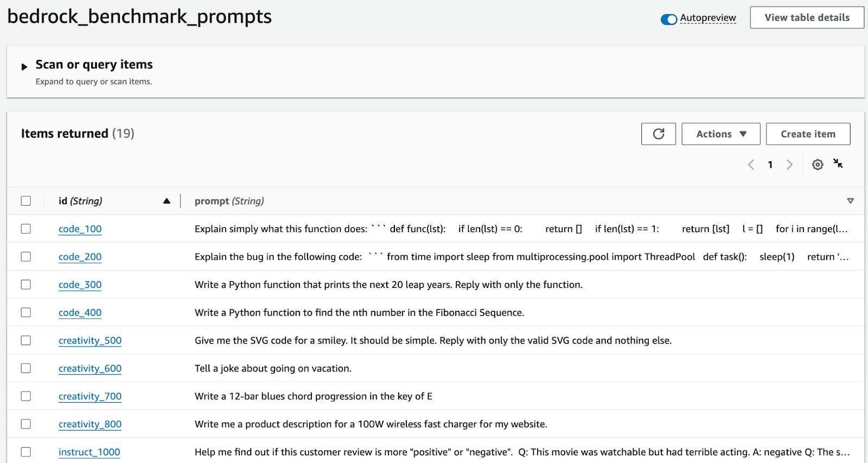
Task: Click the refresh items icon button
Action: [658, 134]
